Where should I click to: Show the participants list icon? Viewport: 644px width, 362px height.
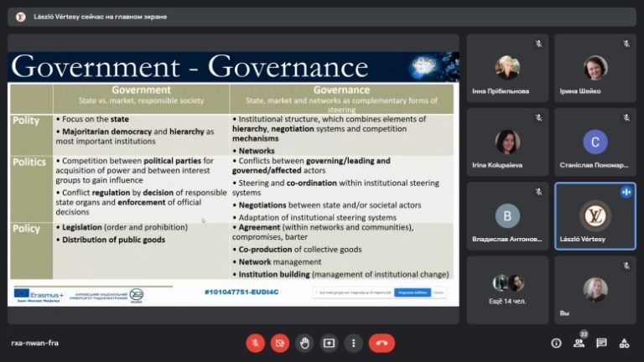[579, 343]
